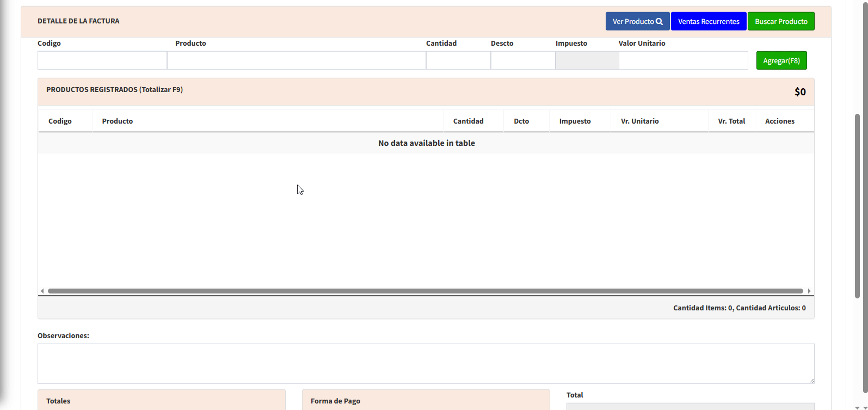Focus the Codigo input field
Viewport: 868px width, 410px height.
tap(102, 60)
